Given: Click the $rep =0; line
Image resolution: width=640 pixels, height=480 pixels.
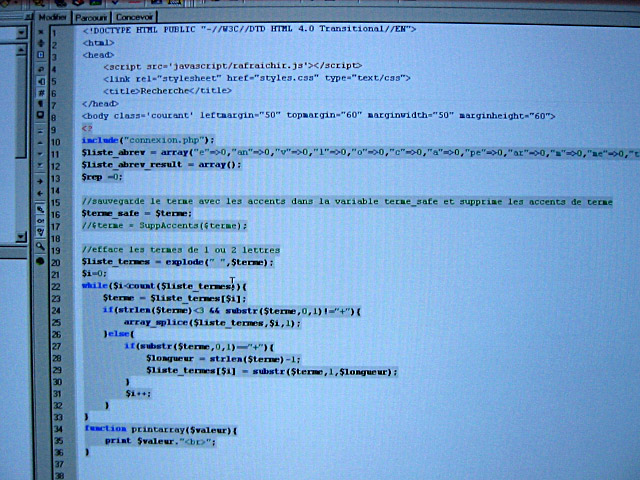Looking at the screenshot, I should pos(102,177).
